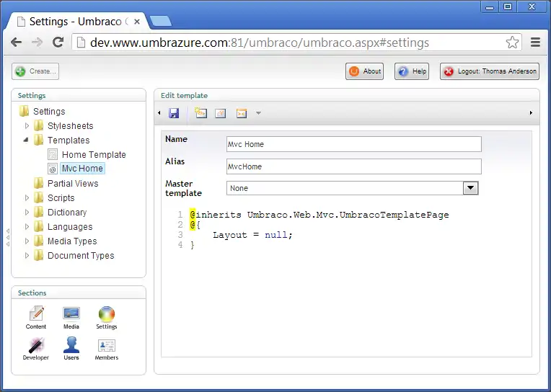The height and width of the screenshot is (392, 551).
Task: Open the Users section
Action: tap(71, 349)
